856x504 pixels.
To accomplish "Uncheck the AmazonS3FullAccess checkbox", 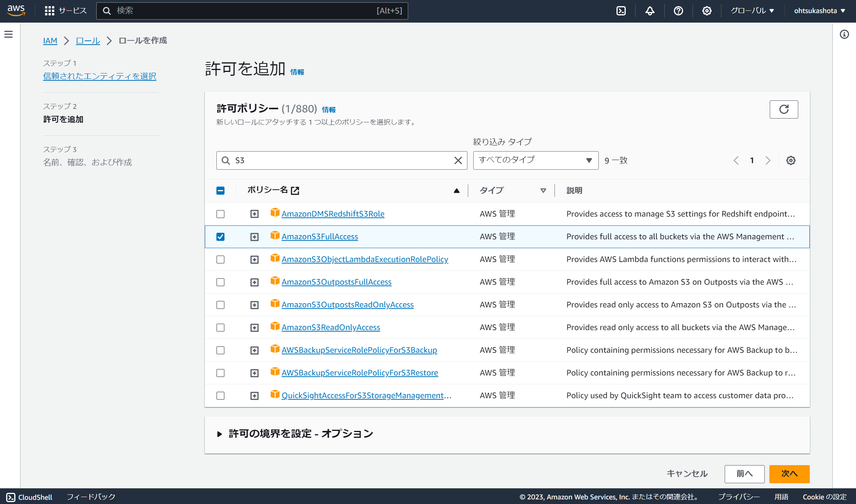I will click(220, 237).
